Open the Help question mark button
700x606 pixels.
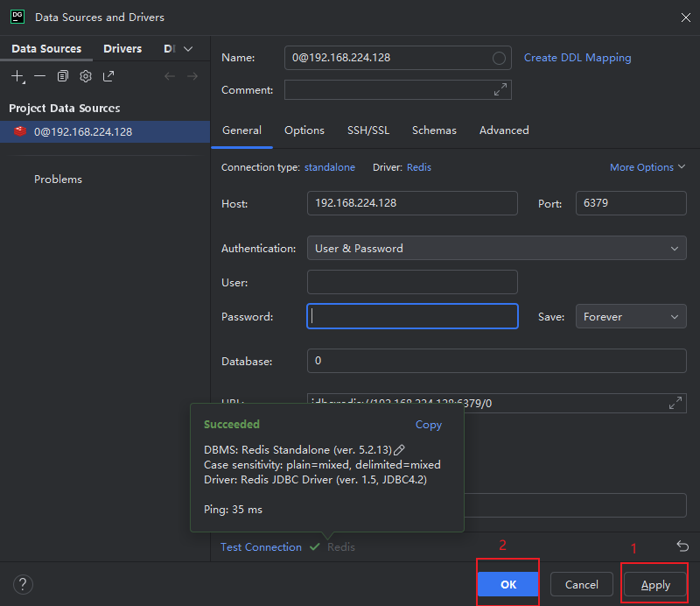[23, 584]
